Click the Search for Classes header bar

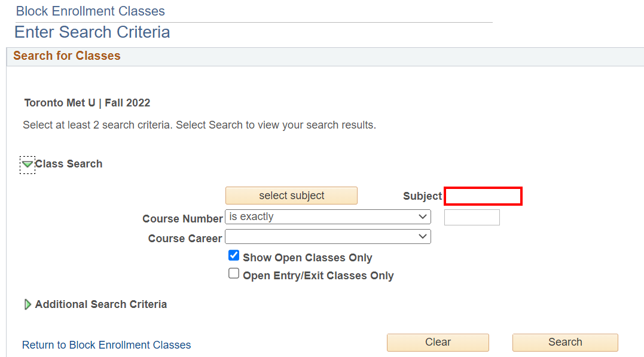point(67,56)
